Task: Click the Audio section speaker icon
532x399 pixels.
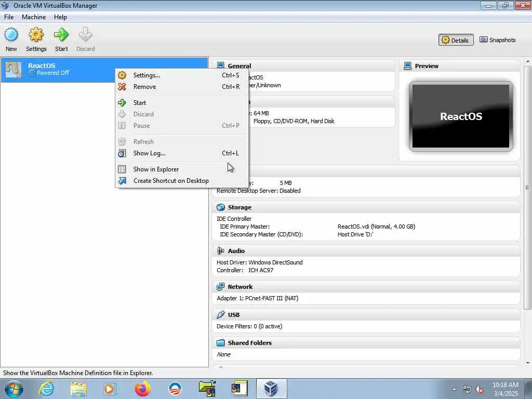Action: tap(220, 251)
